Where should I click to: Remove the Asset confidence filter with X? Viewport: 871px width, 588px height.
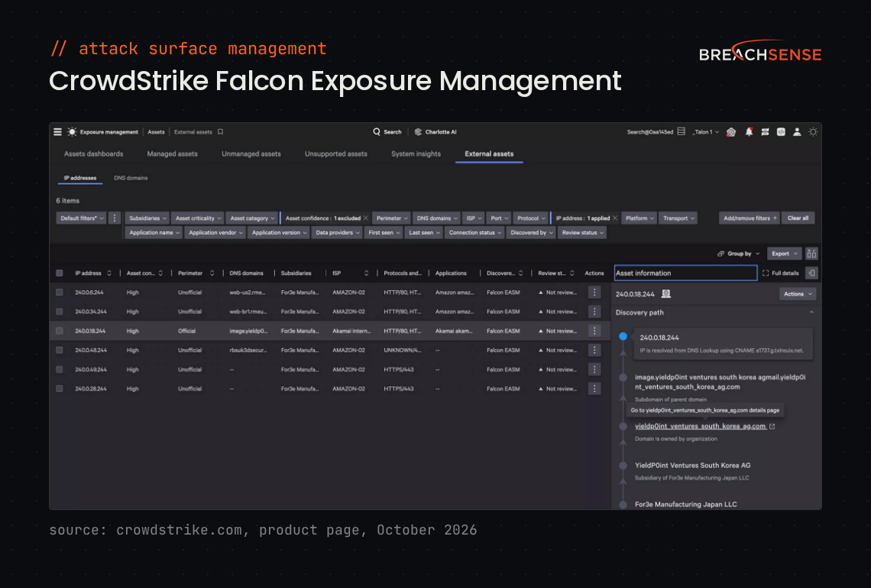[365, 218]
